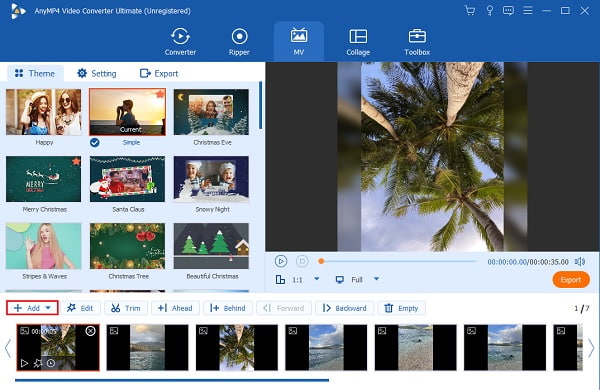
Task: Open the Setting tab
Action: 96,73
